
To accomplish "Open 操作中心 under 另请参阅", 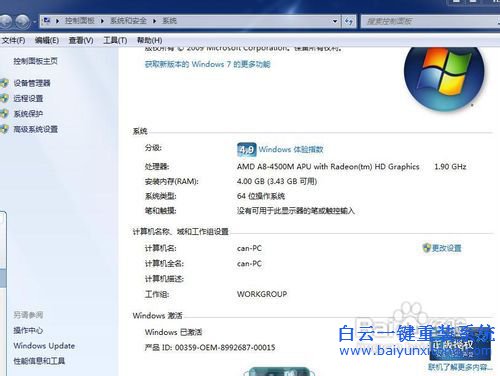I will pyautogui.click(x=28, y=330).
